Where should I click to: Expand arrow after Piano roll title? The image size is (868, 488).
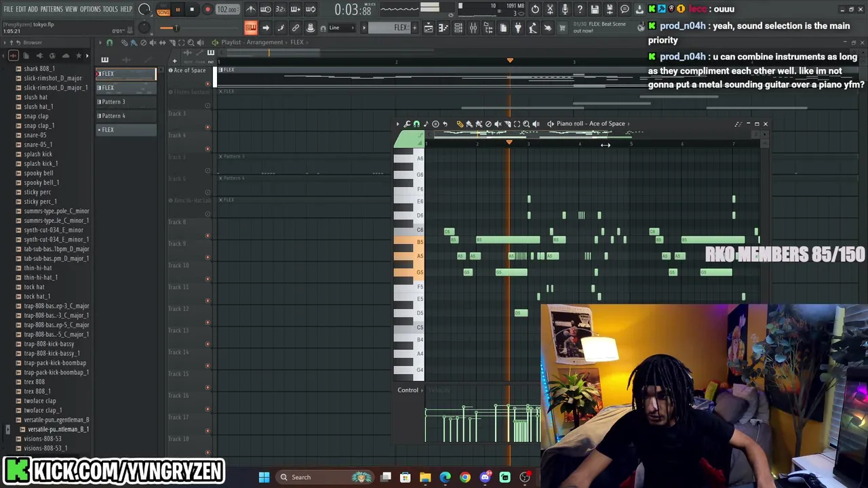629,124
